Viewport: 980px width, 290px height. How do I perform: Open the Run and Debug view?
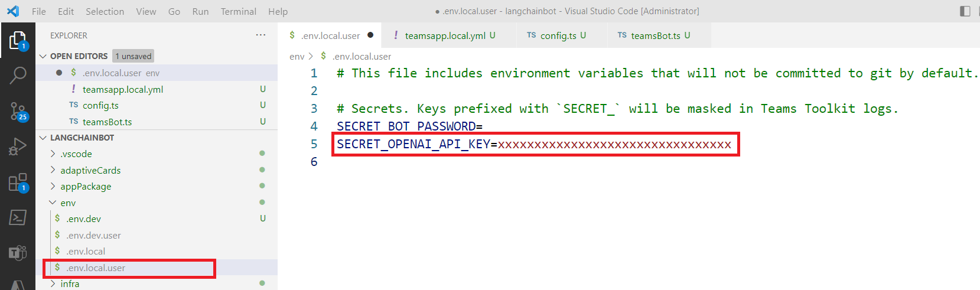point(18,146)
